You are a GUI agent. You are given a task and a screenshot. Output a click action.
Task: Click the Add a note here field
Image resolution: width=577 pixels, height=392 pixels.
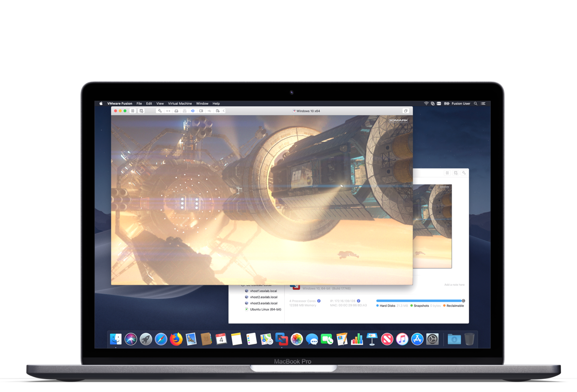454,285
